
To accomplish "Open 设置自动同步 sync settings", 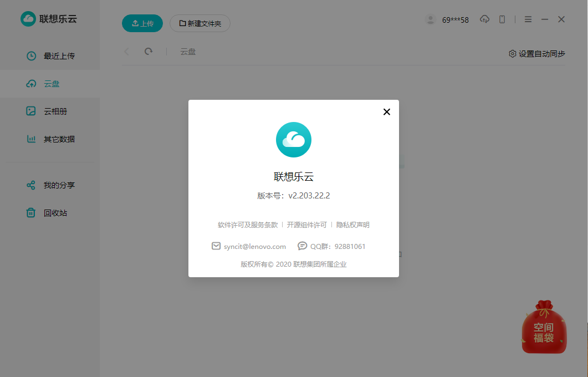I will [x=535, y=54].
